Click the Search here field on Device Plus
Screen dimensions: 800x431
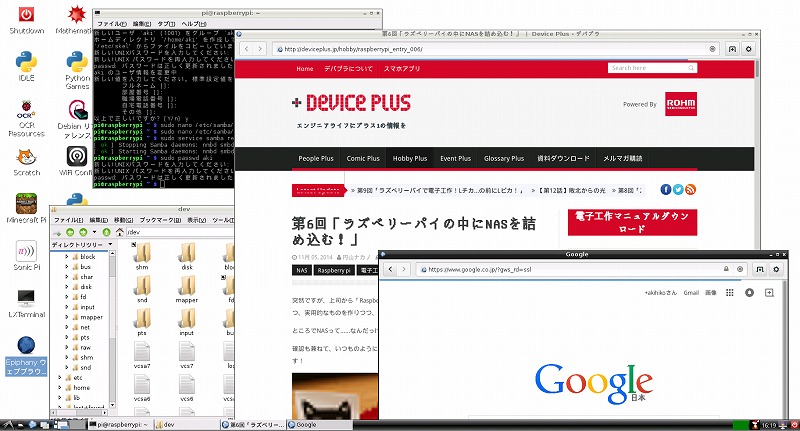coord(652,68)
